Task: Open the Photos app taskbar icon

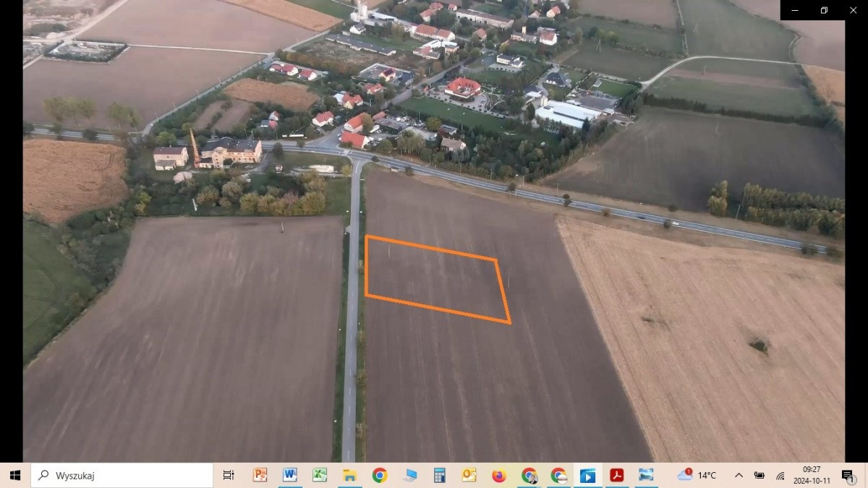Action: point(647,475)
